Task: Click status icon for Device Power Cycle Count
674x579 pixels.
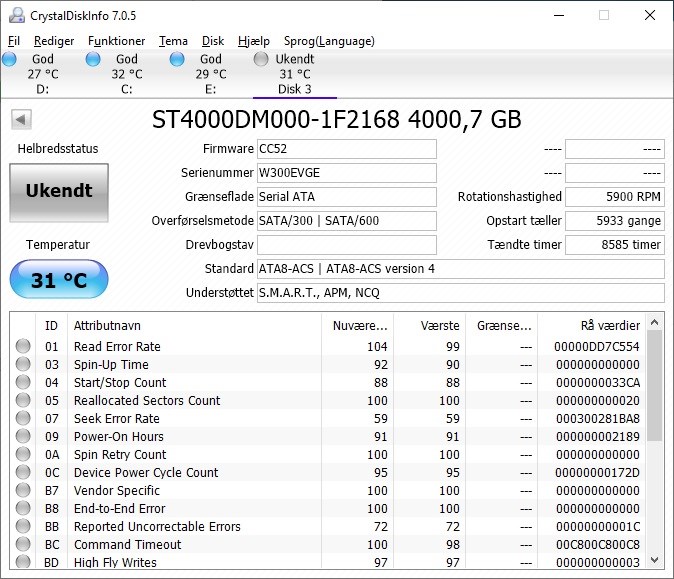Action: pos(23,472)
